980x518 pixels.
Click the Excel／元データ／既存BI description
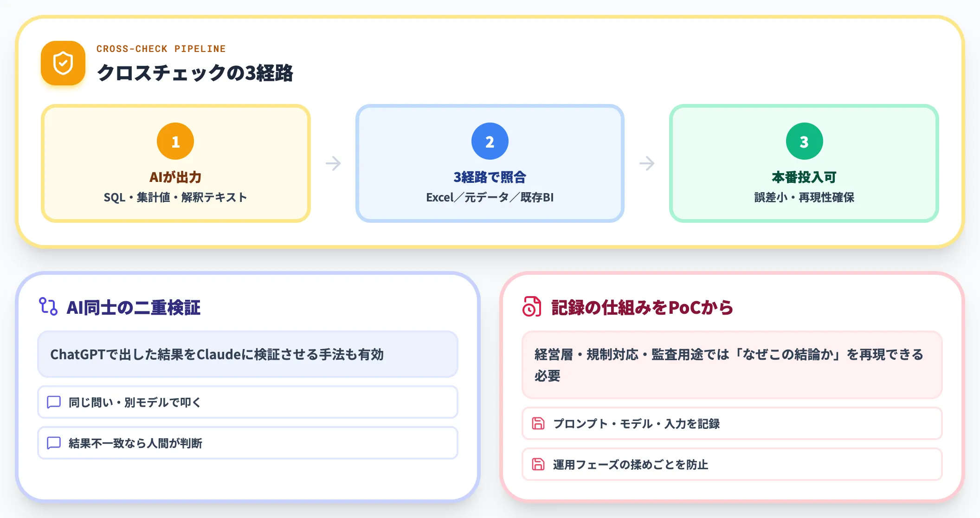click(490, 197)
